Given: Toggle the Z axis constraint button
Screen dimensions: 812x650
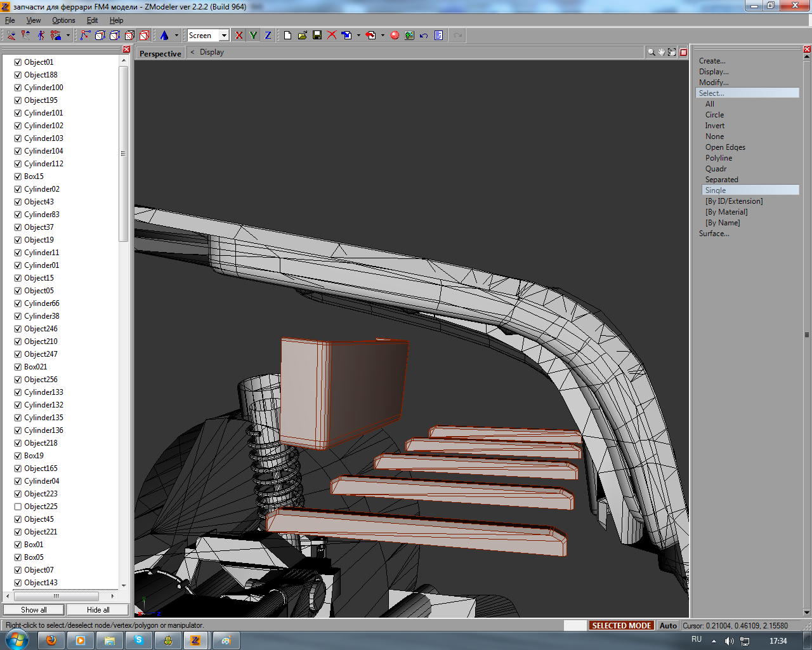Looking at the screenshot, I should tap(268, 36).
